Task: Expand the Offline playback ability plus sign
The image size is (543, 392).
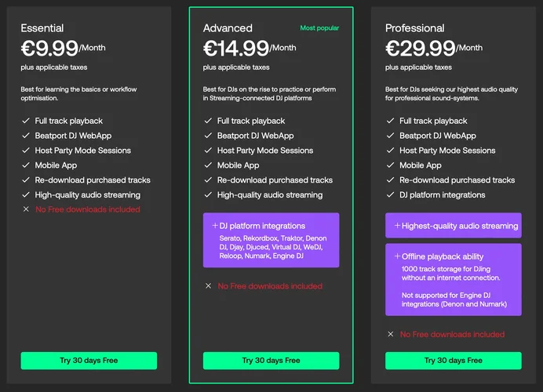Action: 397,256
